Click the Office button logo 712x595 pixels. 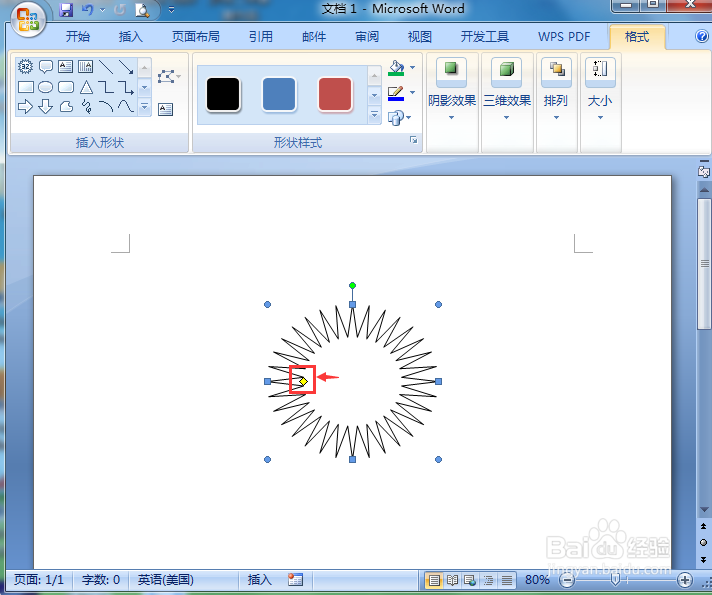coord(28,20)
